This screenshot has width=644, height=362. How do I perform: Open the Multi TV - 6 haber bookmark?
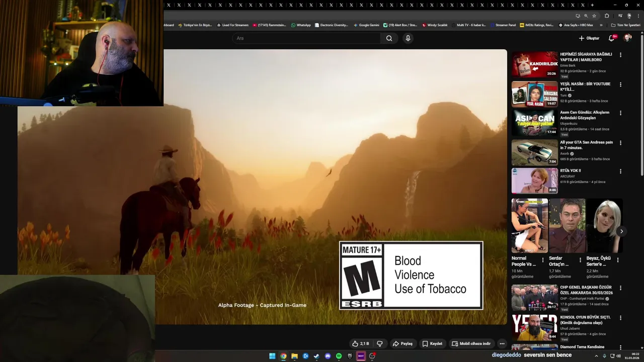click(468, 25)
